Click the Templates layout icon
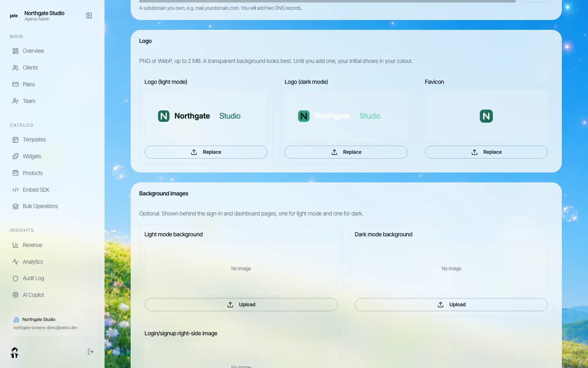Screen dimensions: 588x368 [16, 140]
